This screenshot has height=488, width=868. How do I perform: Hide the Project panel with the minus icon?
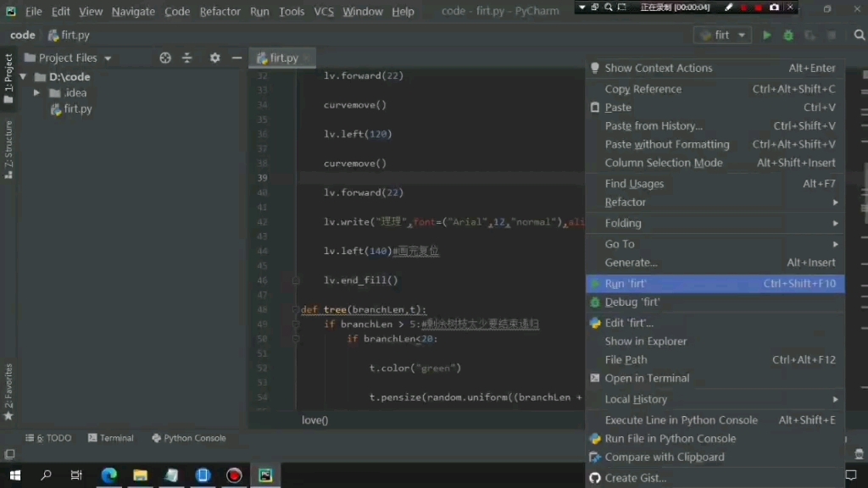pyautogui.click(x=236, y=58)
